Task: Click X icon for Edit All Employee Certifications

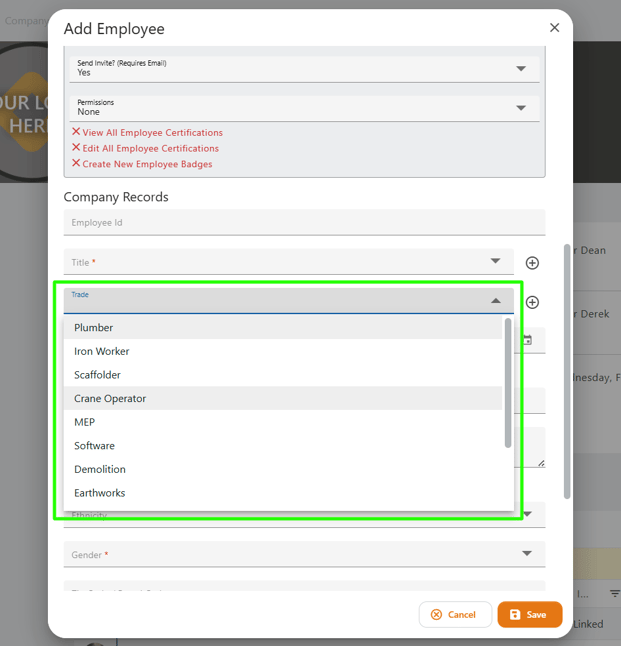Action: (x=76, y=148)
